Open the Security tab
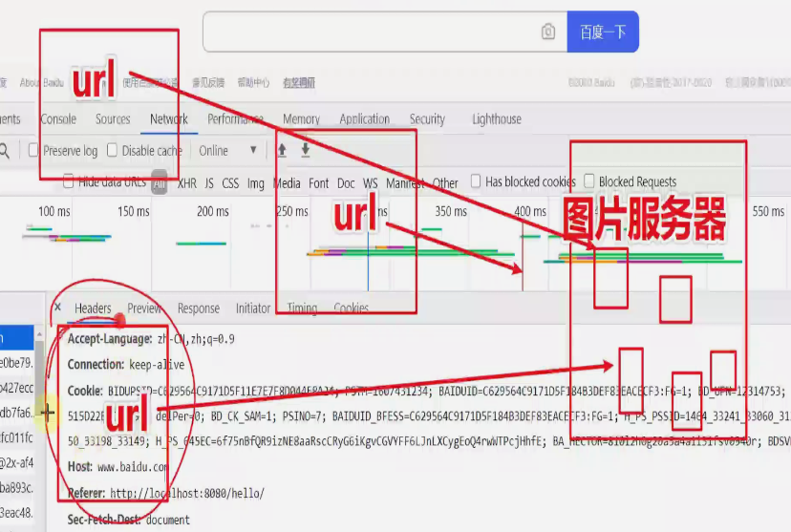791x532 pixels. pos(427,119)
